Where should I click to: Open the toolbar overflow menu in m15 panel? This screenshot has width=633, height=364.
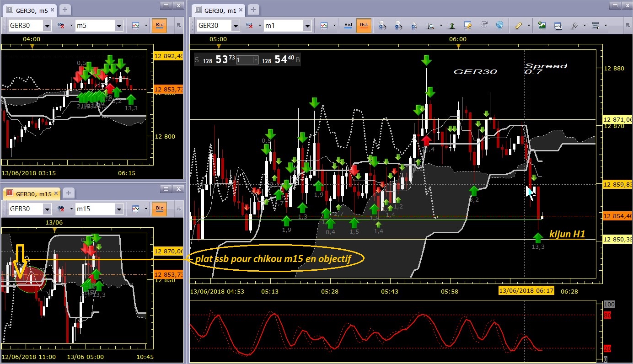pyautogui.click(x=179, y=209)
